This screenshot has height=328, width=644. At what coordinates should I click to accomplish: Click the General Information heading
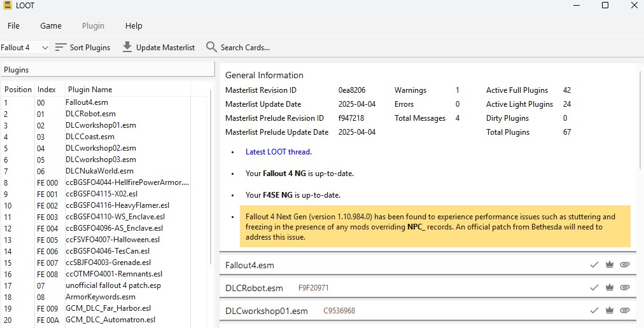point(265,75)
